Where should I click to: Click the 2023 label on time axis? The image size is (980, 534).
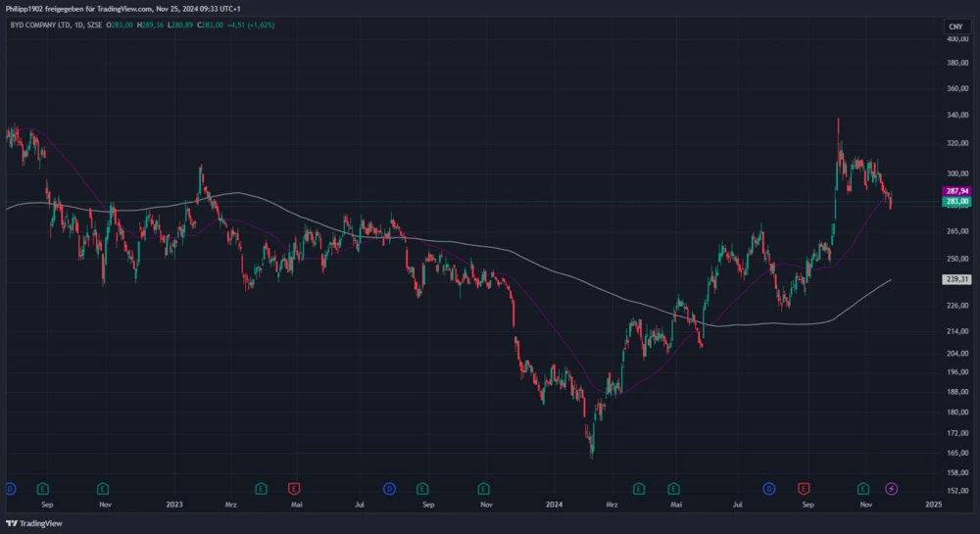[x=174, y=505]
